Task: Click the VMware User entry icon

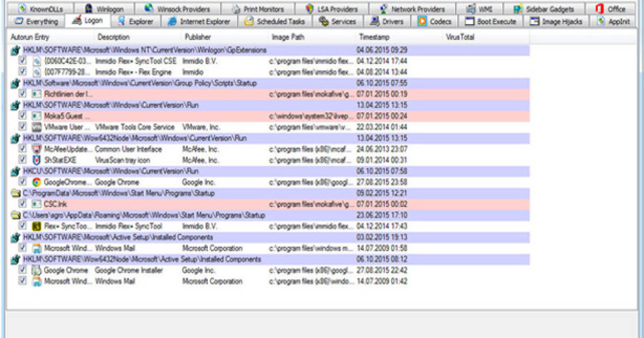Action: 36,127
